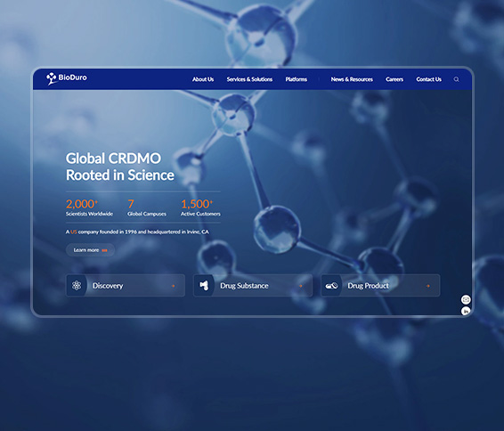Open the floating email contact icon
Viewport: 504px width, 431px height.
click(466, 299)
